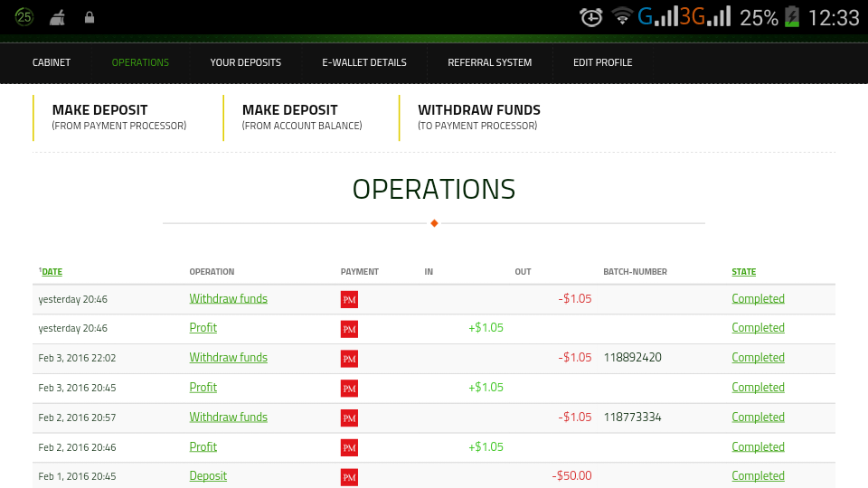This screenshot has width=868, height=488.
Task: Click PM icon in Feb 3 20:45 row
Action: tap(349, 388)
